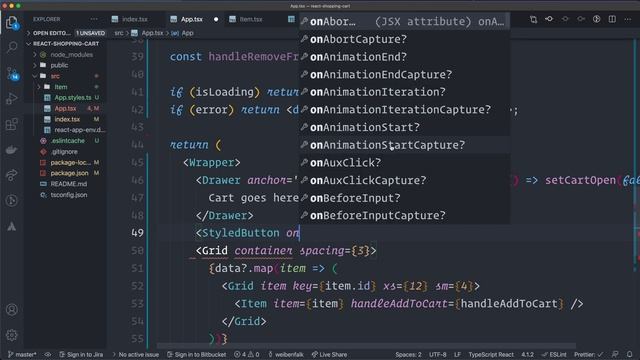Screen dimensions: 640x360
Task: Start Live Share from the status bar
Action: pyautogui.click(x=329, y=354)
